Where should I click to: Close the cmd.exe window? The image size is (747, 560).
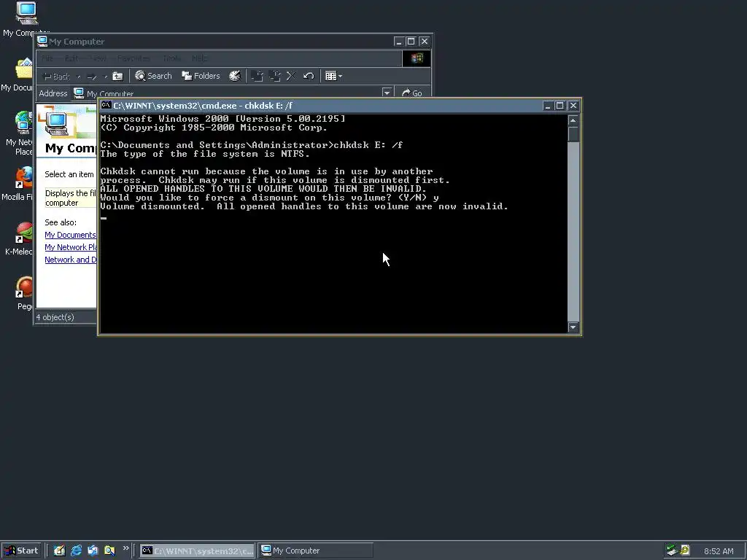(573, 106)
